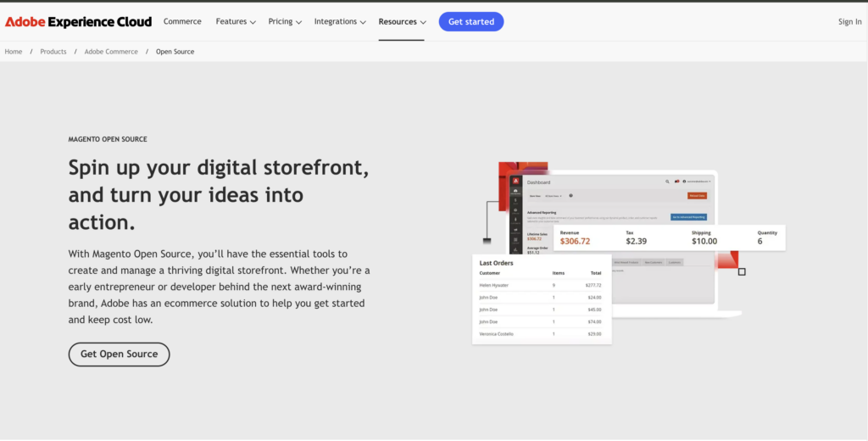Expand the Pricing dropdown menu

(285, 21)
